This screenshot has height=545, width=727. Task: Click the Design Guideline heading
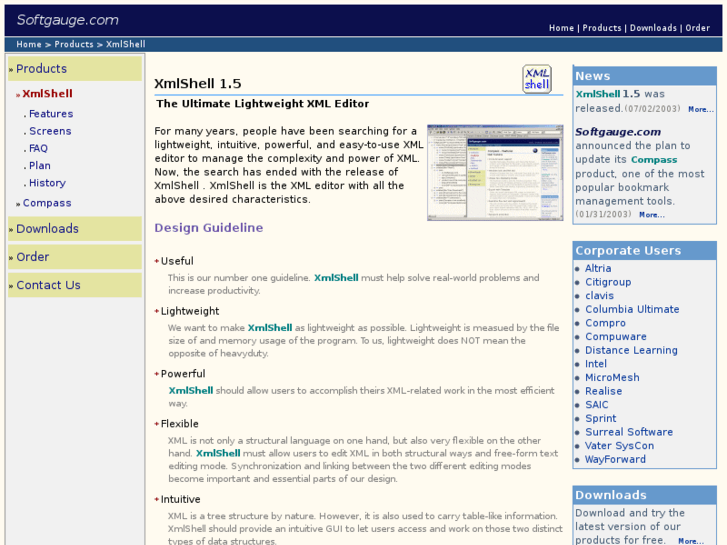(x=209, y=228)
